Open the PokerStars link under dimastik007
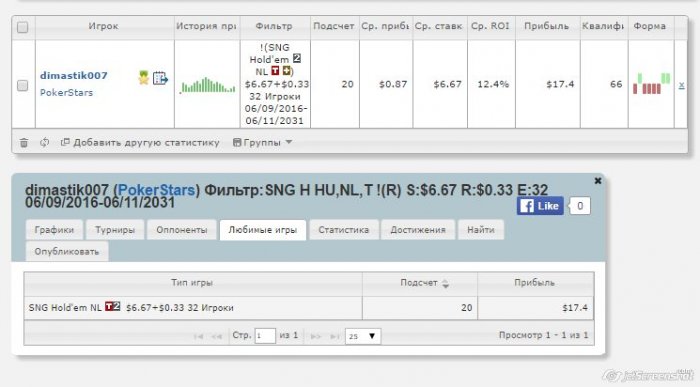This screenshot has height=387, width=700. click(x=67, y=93)
